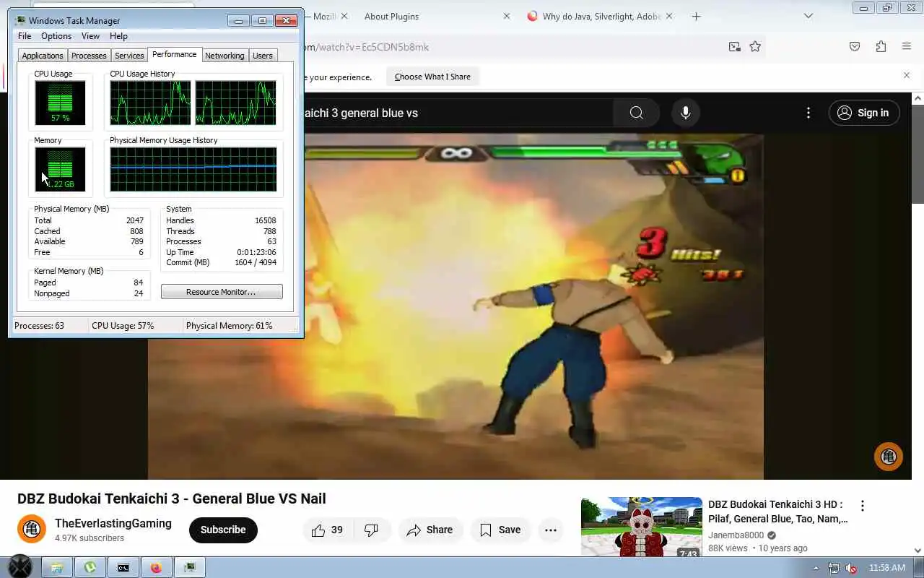The height and width of the screenshot is (578, 924).
Task: Dismiss the Firefox data sharing notification bar
Action: (907, 75)
